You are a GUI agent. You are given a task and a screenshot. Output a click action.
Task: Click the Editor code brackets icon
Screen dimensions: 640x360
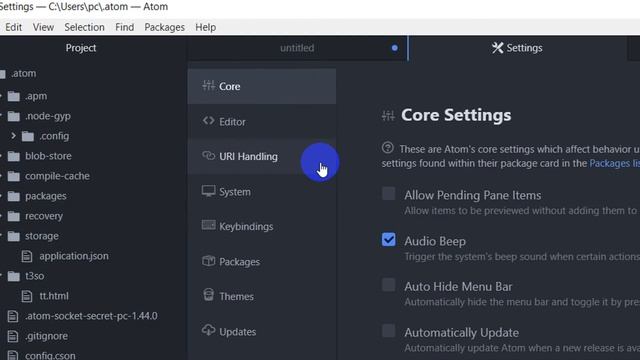208,121
